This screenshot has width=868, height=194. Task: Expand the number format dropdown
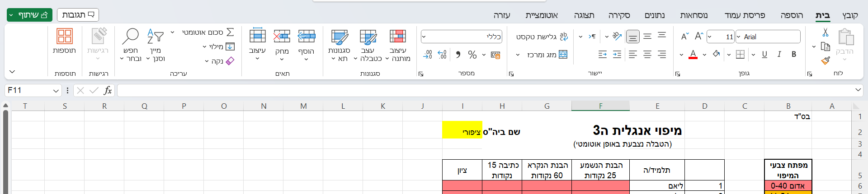(424, 37)
